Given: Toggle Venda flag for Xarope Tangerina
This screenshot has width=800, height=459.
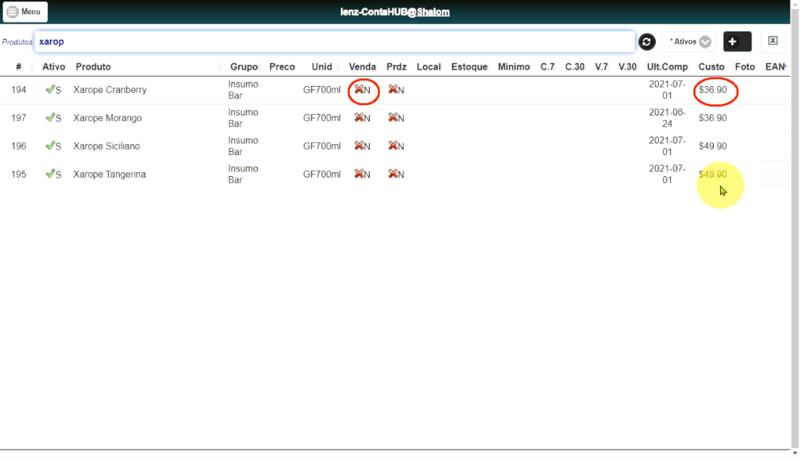Looking at the screenshot, I should click(362, 174).
